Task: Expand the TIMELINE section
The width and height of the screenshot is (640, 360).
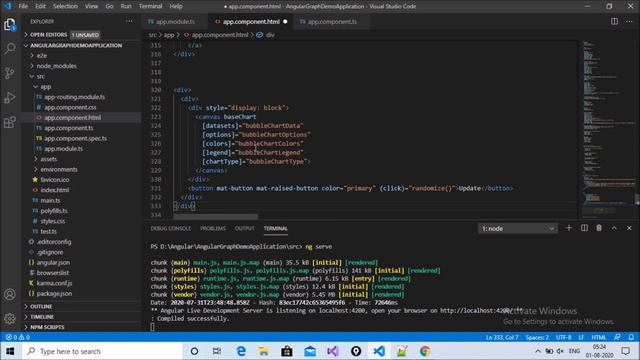Action: (42, 317)
